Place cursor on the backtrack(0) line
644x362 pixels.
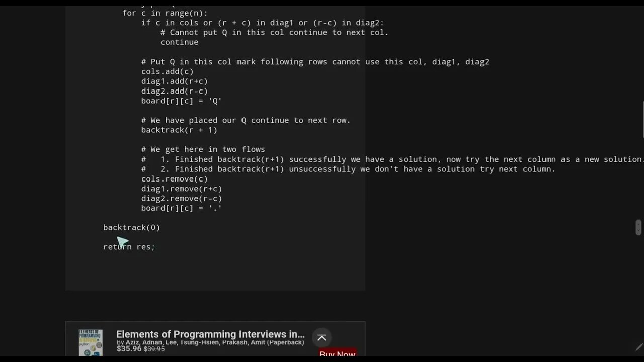pyautogui.click(x=132, y=227)
